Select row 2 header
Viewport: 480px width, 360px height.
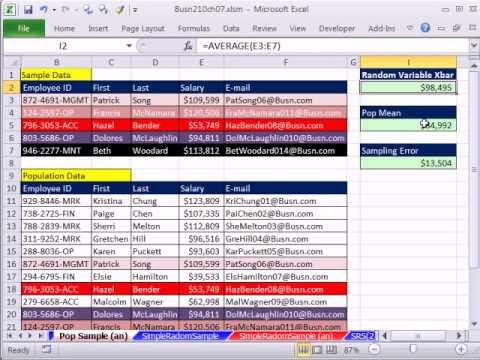pyautogui.click(x=12, y=88)
